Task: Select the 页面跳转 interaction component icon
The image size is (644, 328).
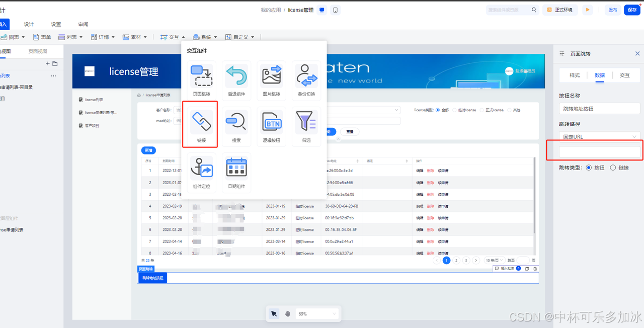Action: click(201, 76)
